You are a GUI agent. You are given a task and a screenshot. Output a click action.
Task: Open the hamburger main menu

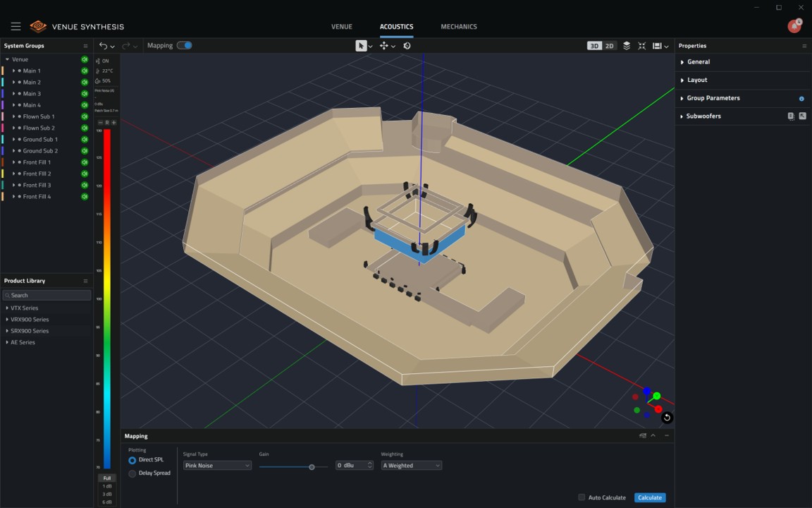point(16,26)
